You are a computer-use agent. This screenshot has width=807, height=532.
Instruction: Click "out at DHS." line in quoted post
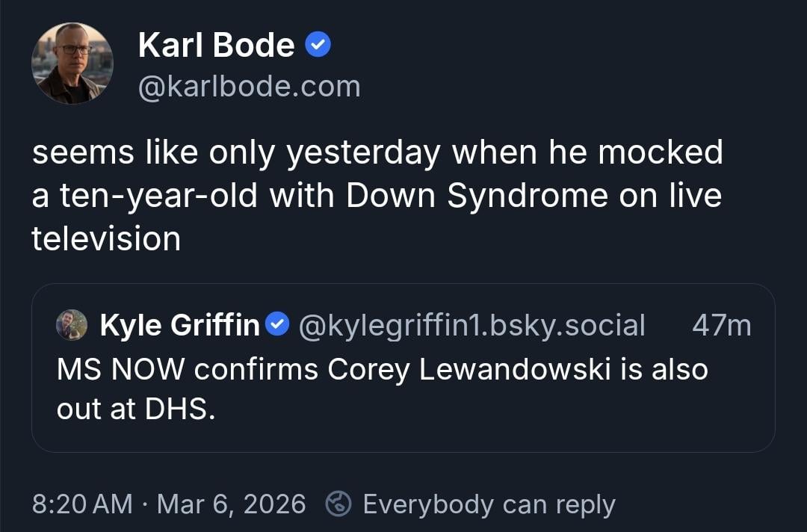(136, 410)
